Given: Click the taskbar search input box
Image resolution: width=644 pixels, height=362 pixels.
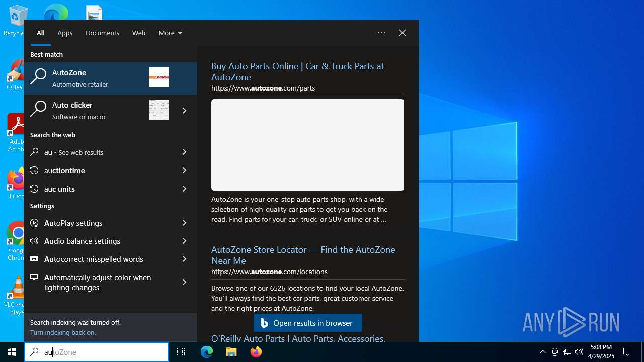Looking at the screenshot, I should pyautogui.click(x=97, y=352).
